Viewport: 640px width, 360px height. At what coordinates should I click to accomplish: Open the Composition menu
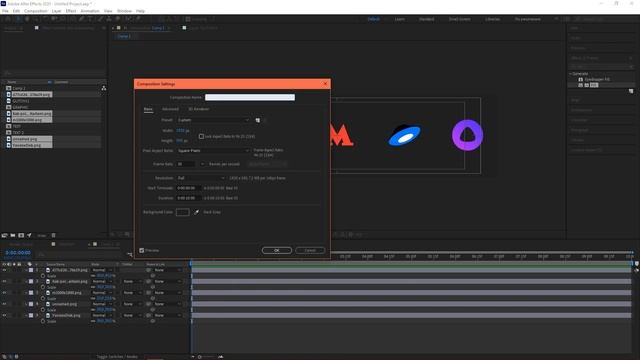tap(36, 11)
